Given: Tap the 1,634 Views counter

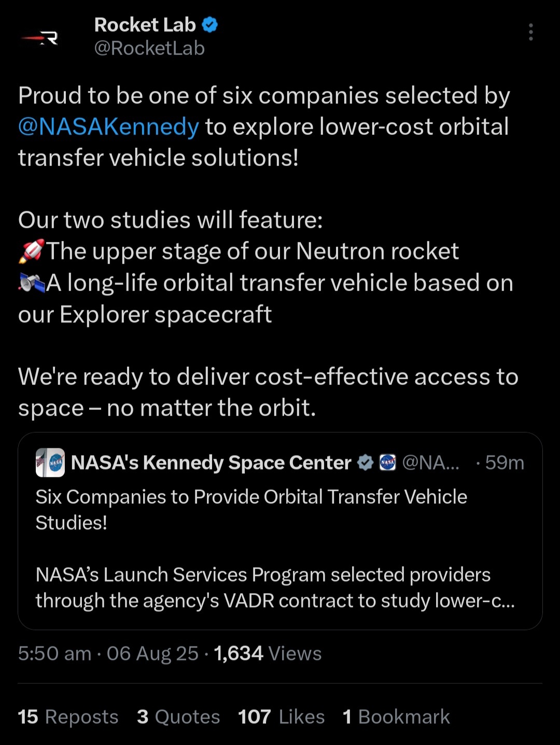Looking at the screenshot, I should 268,653.
